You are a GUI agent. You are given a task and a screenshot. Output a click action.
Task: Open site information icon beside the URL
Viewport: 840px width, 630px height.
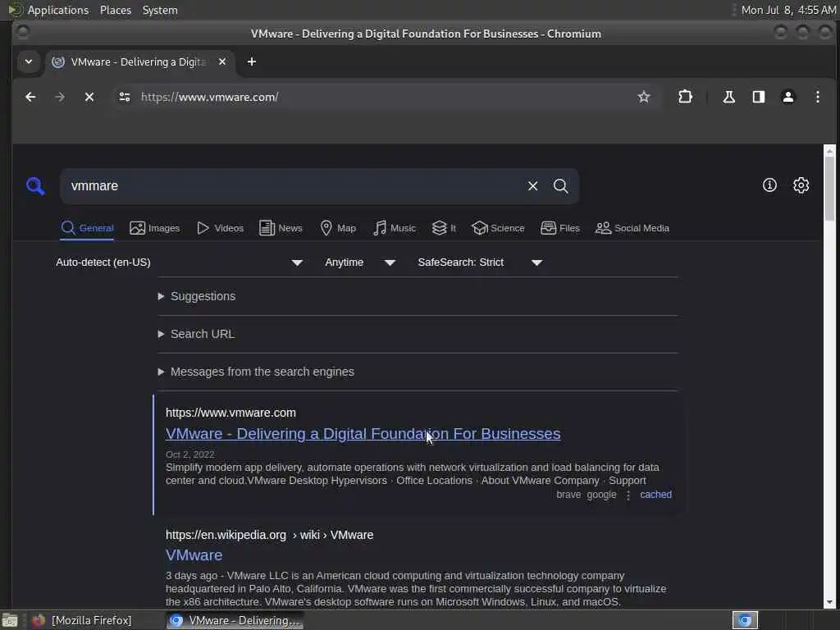[125, 97]
